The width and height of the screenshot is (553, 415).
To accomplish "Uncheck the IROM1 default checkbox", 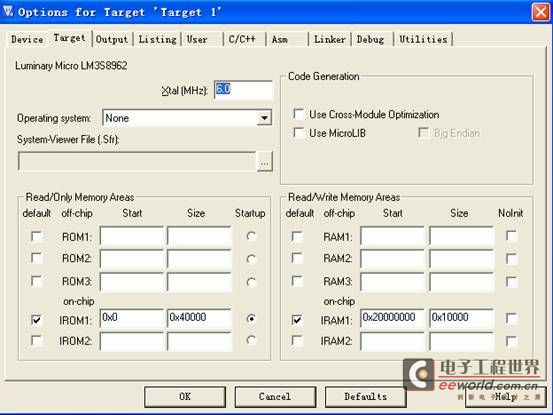I will pos(36,320).
